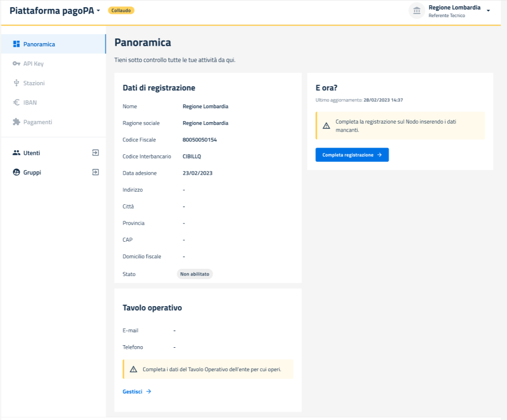Image resolution: width=507 pixels, height=420 pixels.
Task: Expand the Regione Lombardia account dropdown arrow
Action: pyautogui.click(x=488, y=11)
